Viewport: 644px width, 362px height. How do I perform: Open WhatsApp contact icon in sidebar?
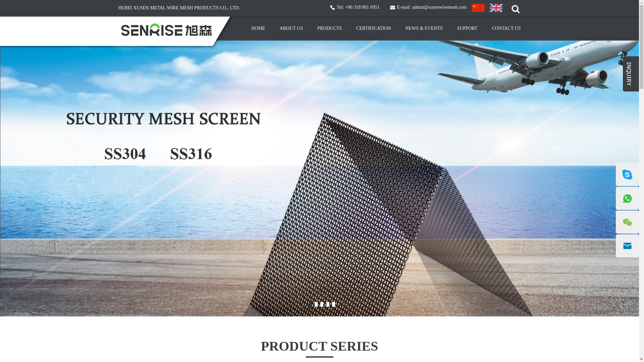click(627, 198)
